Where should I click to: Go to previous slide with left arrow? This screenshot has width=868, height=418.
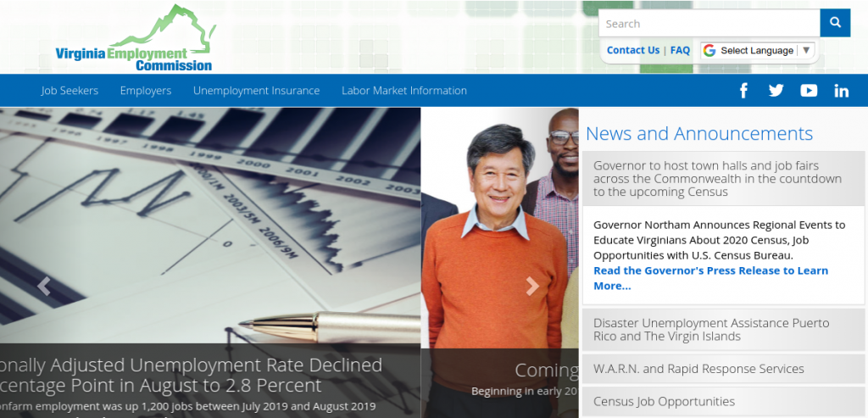point(44,287)
